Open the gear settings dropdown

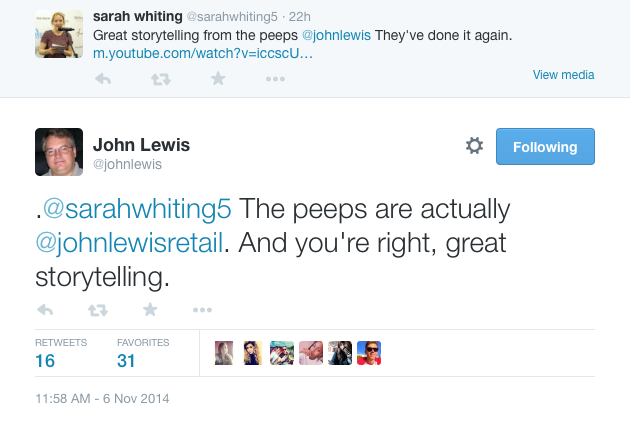click(475, 146)
